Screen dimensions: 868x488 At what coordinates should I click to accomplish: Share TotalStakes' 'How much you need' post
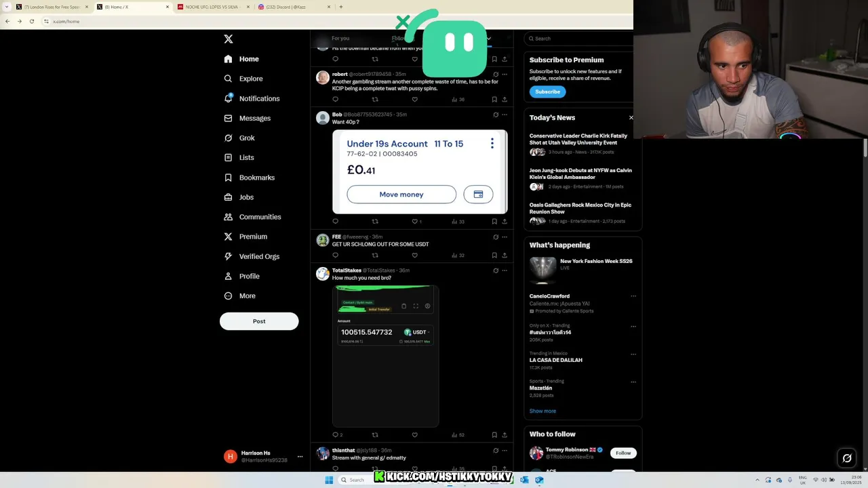pos(505,434)
